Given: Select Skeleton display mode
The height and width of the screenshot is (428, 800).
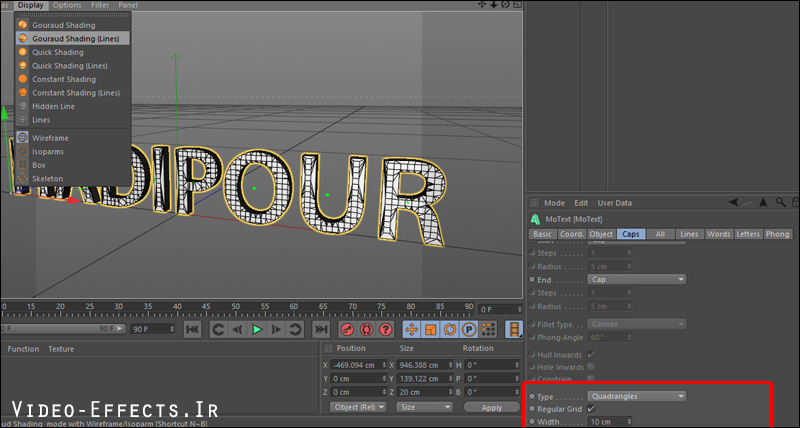Looking at the screenshot, I should [72, 179].
